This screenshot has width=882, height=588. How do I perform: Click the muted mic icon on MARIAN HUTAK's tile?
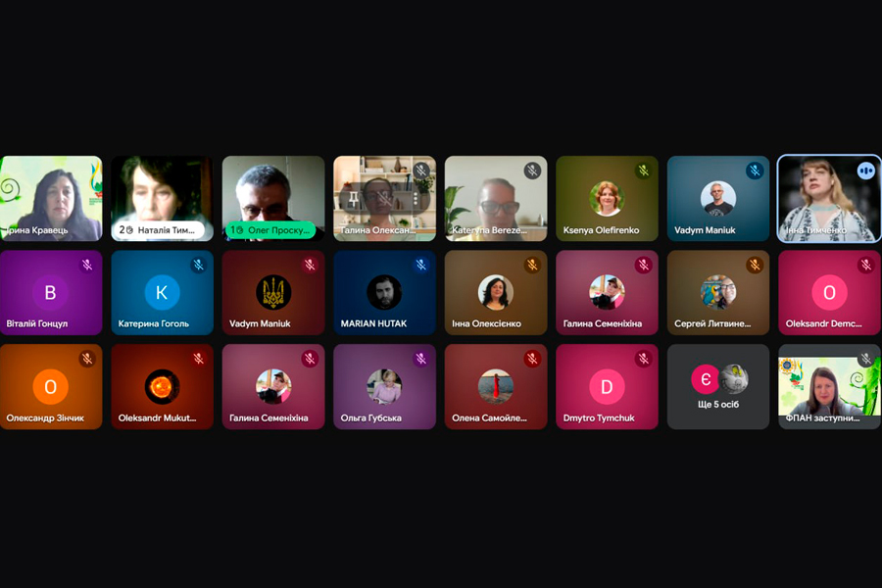(421, 265)
